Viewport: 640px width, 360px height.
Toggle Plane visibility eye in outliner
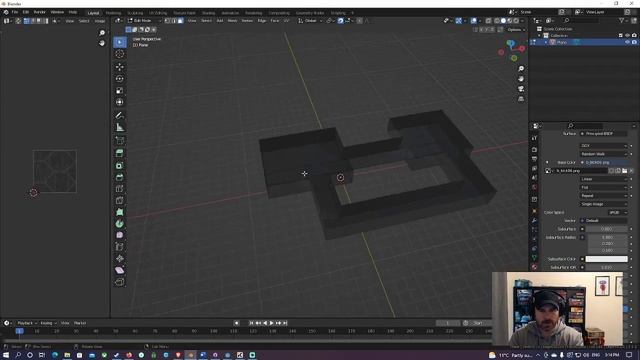627,42
